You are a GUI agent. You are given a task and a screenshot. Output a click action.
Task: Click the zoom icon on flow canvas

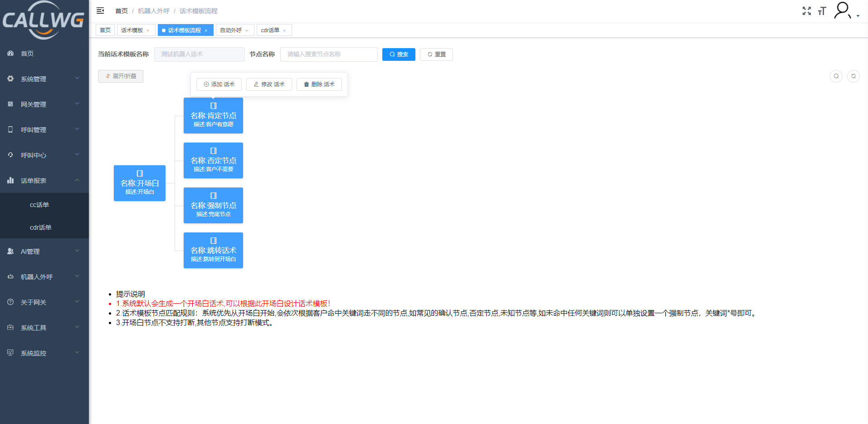(x=836, y=76)
